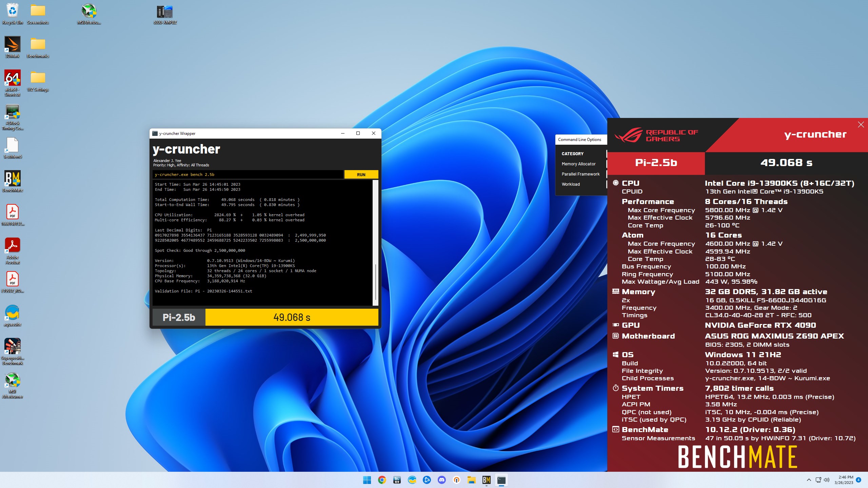The width and height of the screenshot is (868, 488).
Task: Click 'Validation File: Pi - 20230326-144551.txt' line
Action: 203,291
